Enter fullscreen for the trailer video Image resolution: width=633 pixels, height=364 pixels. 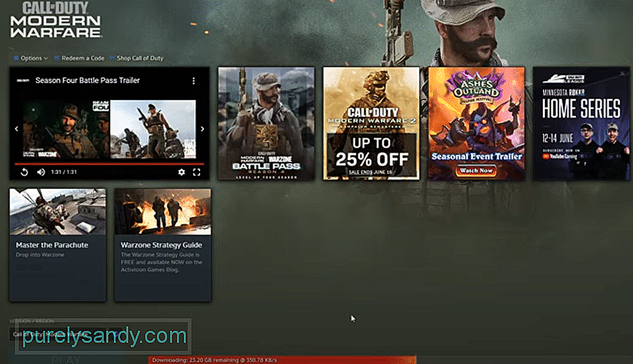(196, 173)
